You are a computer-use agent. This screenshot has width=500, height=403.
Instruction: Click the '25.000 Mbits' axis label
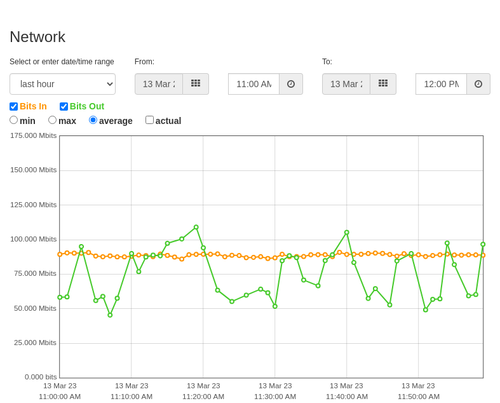click(35, 343)
